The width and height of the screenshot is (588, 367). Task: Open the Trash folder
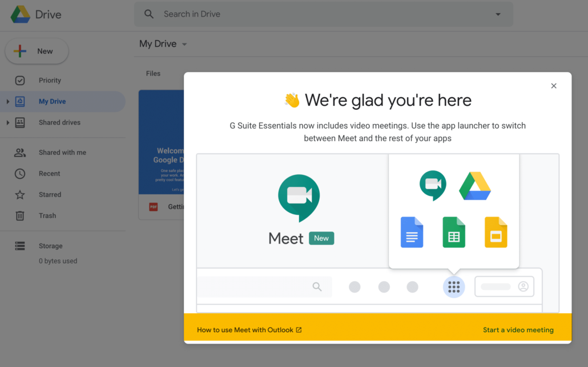tap(47, 216)
